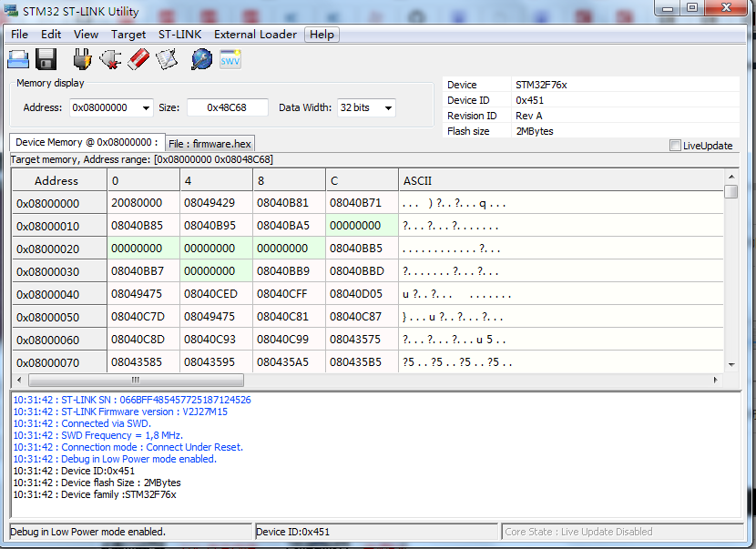Click the horizontal scrollbar thumb
The image size is (756, 549).
pos(136,380)
